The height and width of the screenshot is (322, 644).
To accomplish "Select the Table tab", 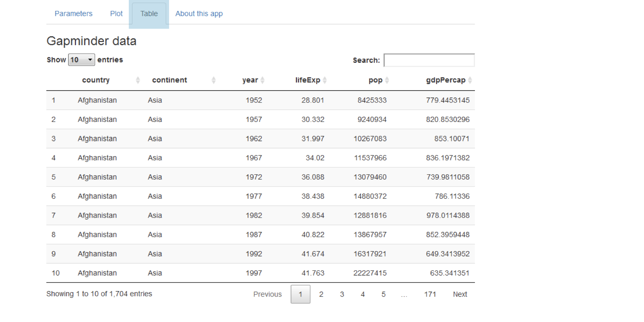I will (x=149, y=14).
